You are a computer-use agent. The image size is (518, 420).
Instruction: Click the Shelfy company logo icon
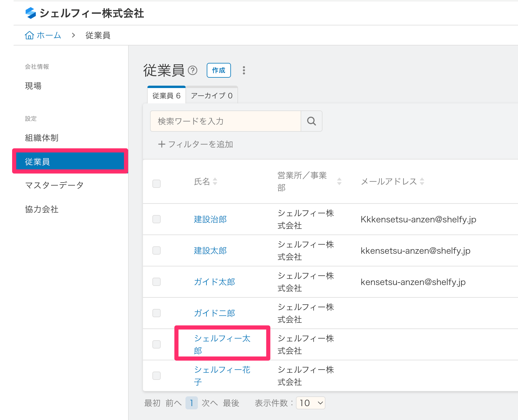point(31,13)
